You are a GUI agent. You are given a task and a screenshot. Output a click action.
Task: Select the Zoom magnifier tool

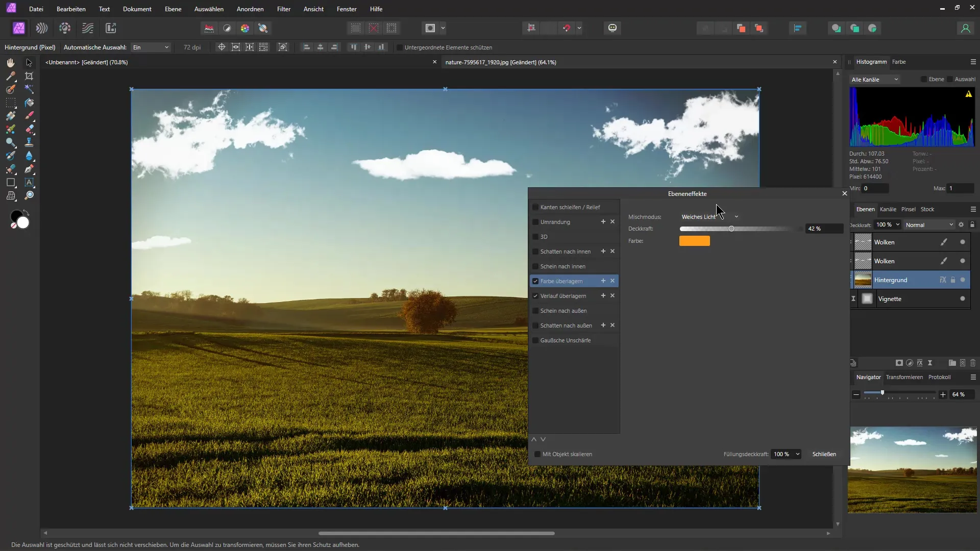click(x=29, y=195)
